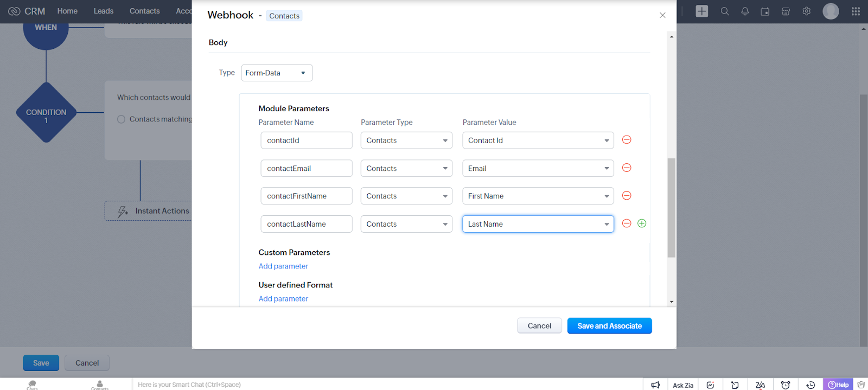Viewport: 868px width, 390px height.
Task: Go to the Leads tab
Action: pos(104,11)
